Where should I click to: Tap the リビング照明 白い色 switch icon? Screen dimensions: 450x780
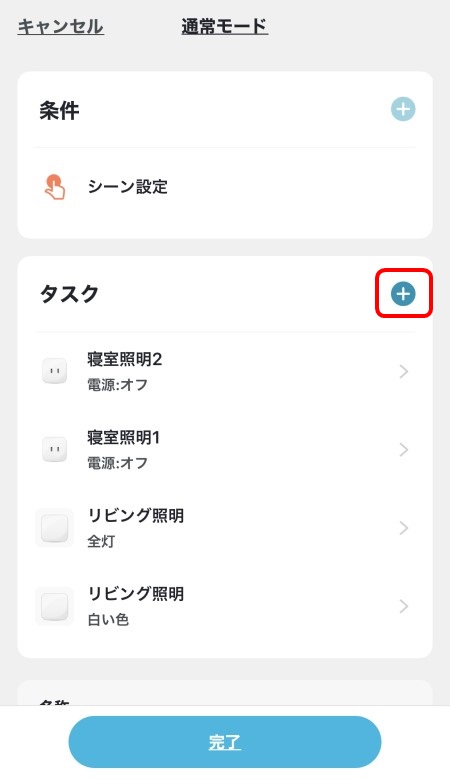(x=55, y=606)
